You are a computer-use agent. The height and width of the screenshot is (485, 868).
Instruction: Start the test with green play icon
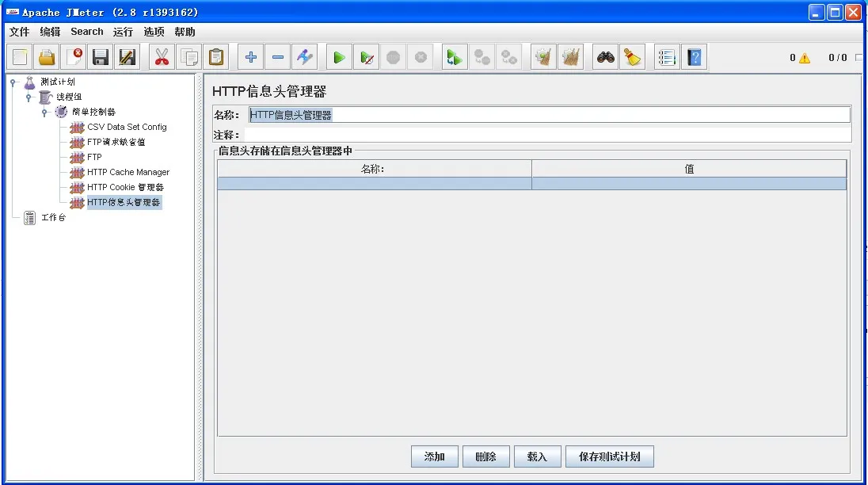click(339, 57)
